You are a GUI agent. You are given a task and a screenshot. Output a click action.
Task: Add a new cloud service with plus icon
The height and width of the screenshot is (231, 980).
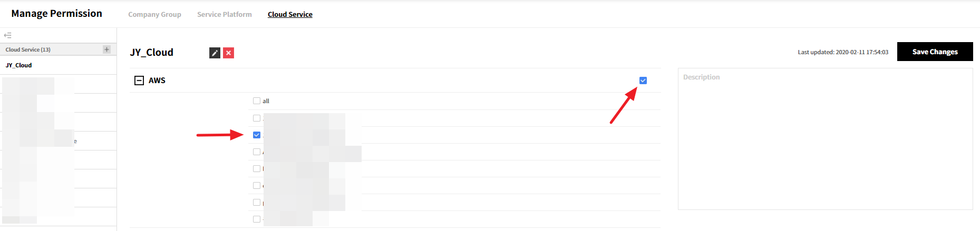click(106, 49)
